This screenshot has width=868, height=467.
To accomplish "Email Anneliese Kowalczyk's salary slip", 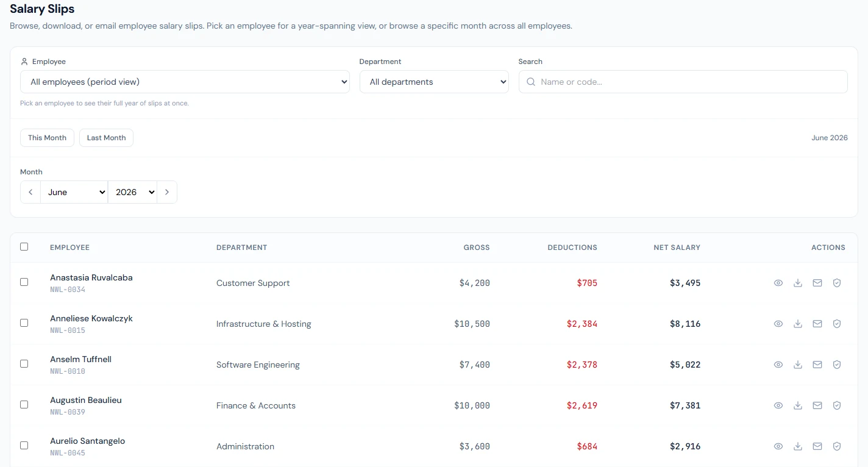I will 817,324.
